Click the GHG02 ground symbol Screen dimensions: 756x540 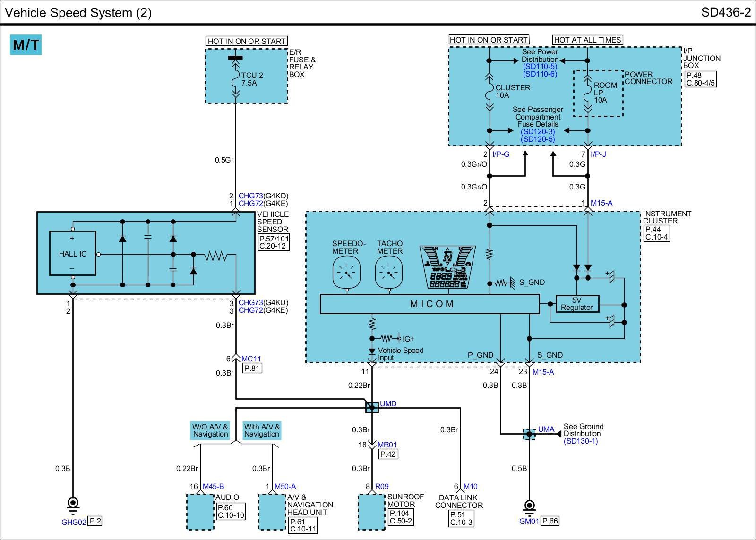(x=73, y=506)
